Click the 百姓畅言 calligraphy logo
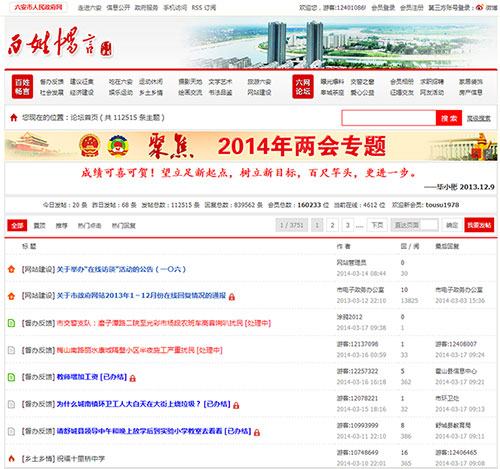The width and height of the screenshot is (500, 469). click(x=60, y=43)
